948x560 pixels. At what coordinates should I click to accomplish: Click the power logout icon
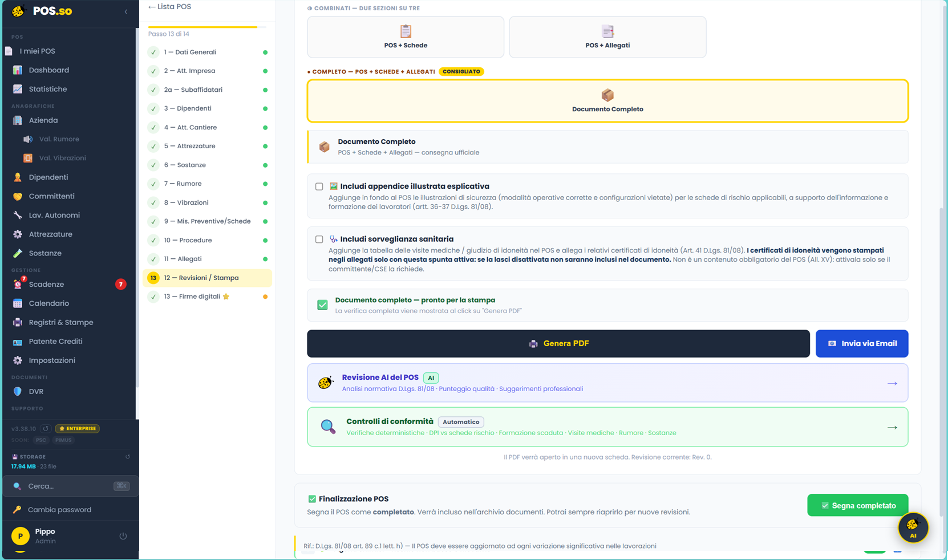pyautogui.click(x=123, y=536)
